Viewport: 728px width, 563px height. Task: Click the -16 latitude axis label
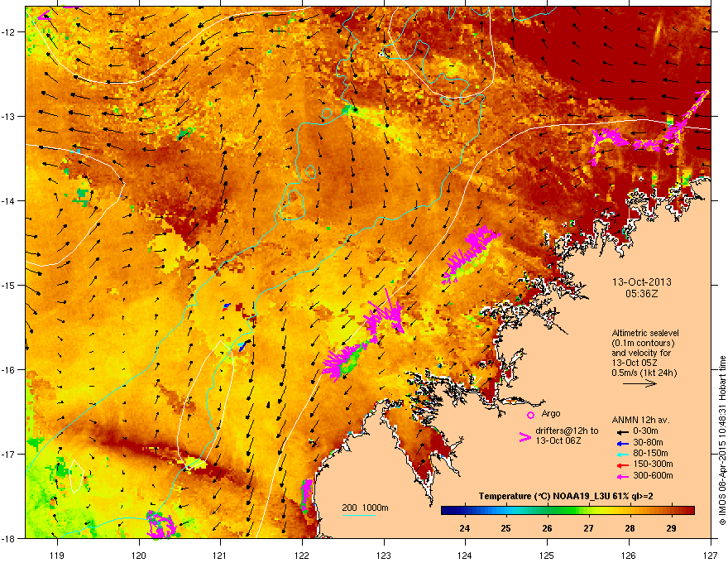coord(8,370)
